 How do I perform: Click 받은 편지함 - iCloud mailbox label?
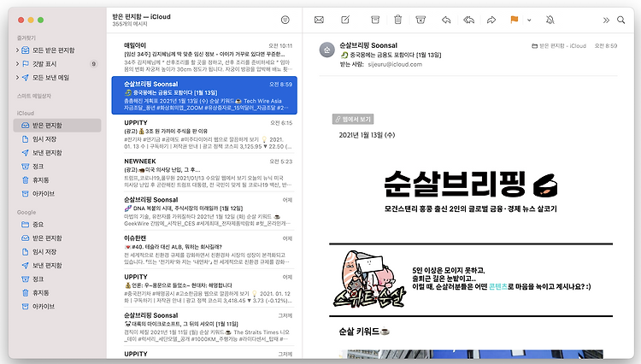(559, 46)
